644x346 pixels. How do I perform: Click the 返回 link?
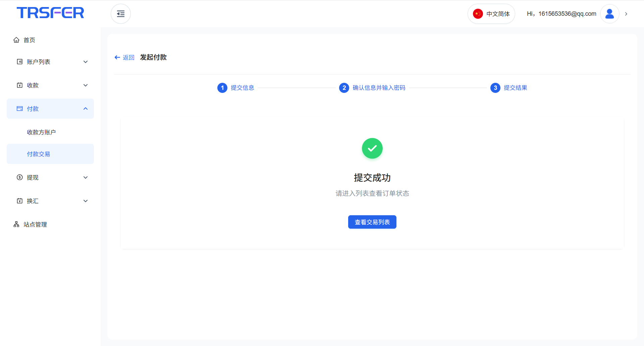point(128,57)
